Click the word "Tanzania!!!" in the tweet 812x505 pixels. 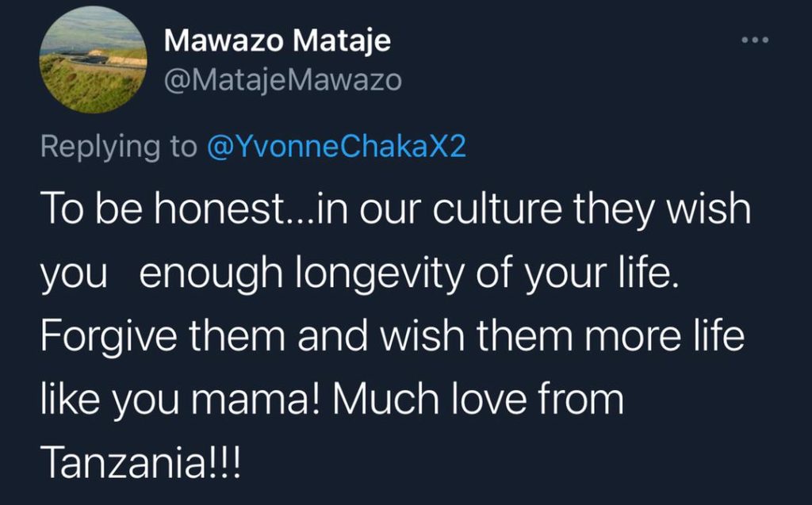tap(141, 462)
